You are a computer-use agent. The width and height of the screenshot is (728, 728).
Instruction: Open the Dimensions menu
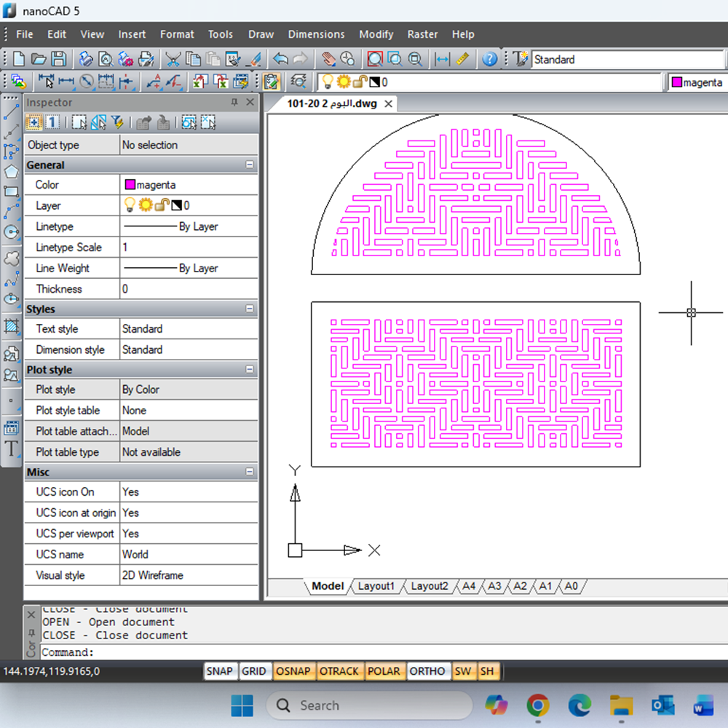(x=316, y=34)
